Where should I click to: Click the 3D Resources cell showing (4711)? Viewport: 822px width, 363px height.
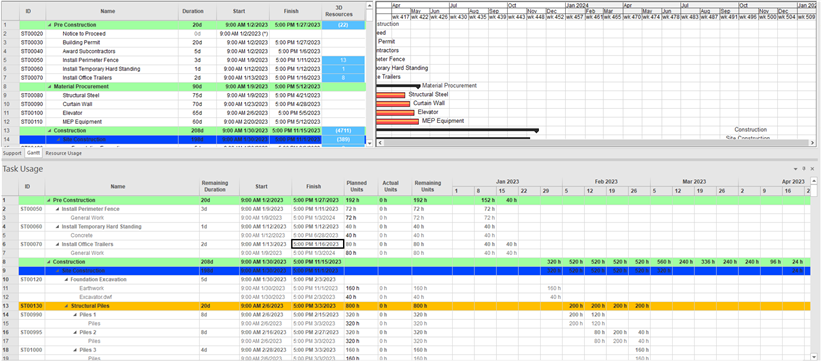(343, 131)
